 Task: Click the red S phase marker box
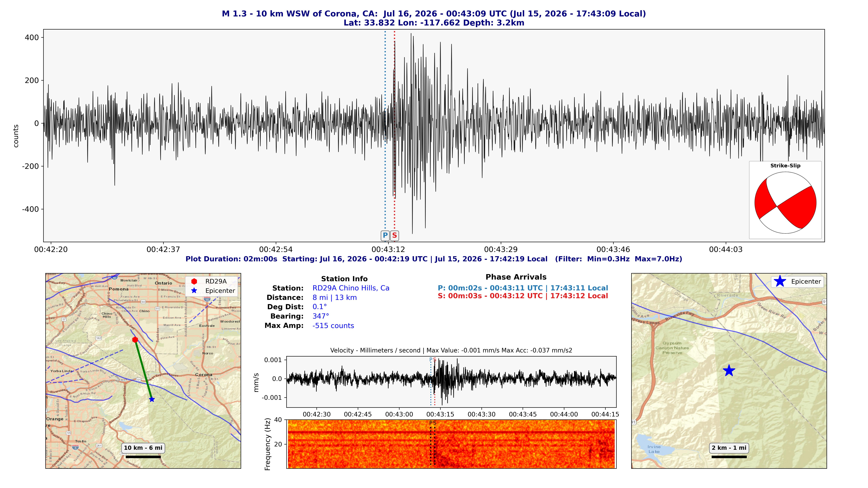tap(395, 235)
